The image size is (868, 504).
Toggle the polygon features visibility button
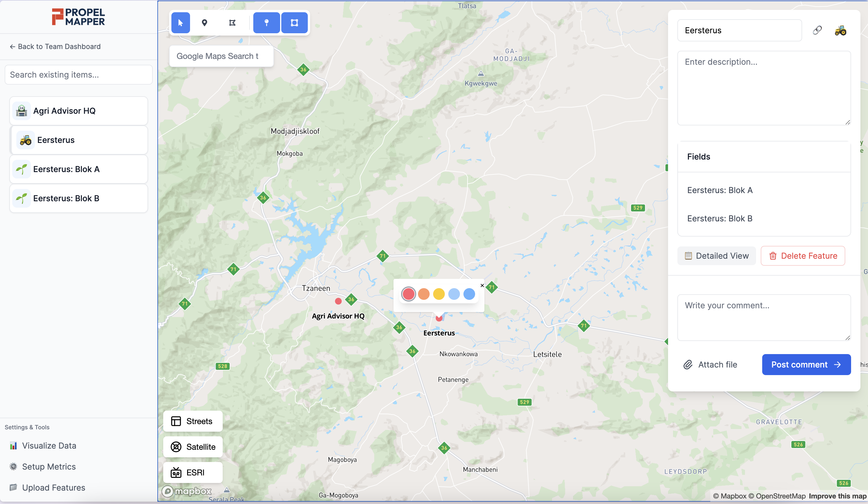coord(294,23)
